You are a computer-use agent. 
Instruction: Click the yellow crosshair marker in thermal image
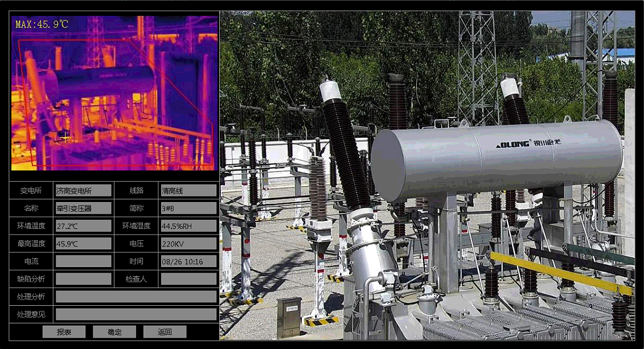pyautogui.click(x=65, y=137)
